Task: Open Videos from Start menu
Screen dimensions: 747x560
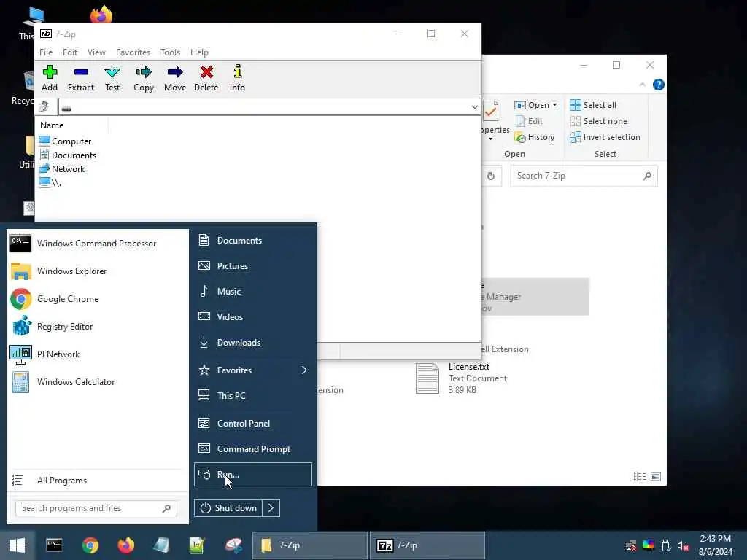Action: (252, 316)
